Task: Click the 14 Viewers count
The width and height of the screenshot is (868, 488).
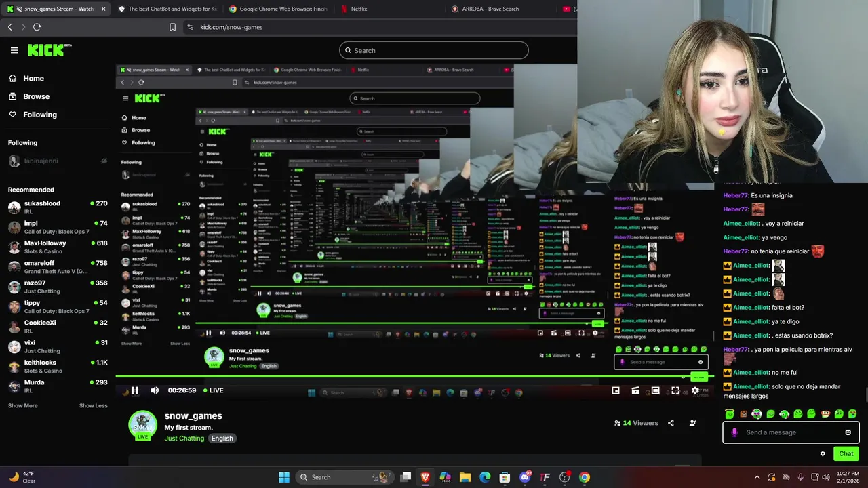Action: [636, 423]
